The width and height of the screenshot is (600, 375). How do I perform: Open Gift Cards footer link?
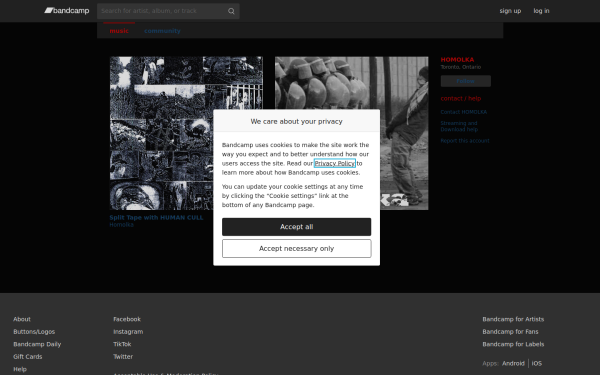tap(28, 357)
